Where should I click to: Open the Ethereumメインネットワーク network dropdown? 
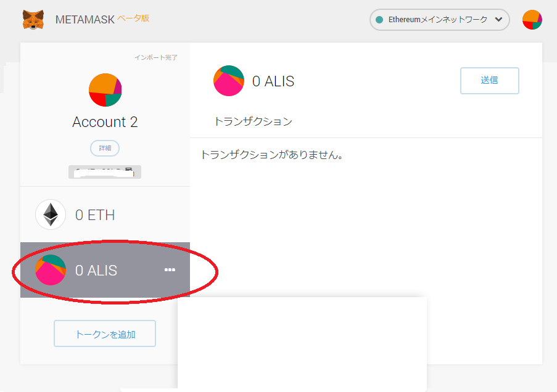click(x=438, y=20)
